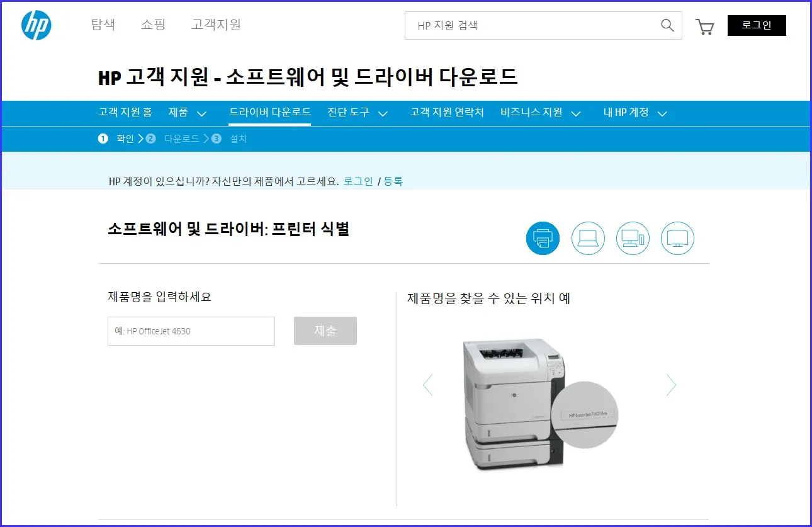
Task: Open the 고객지원 top menu
Action: [216, 25]
